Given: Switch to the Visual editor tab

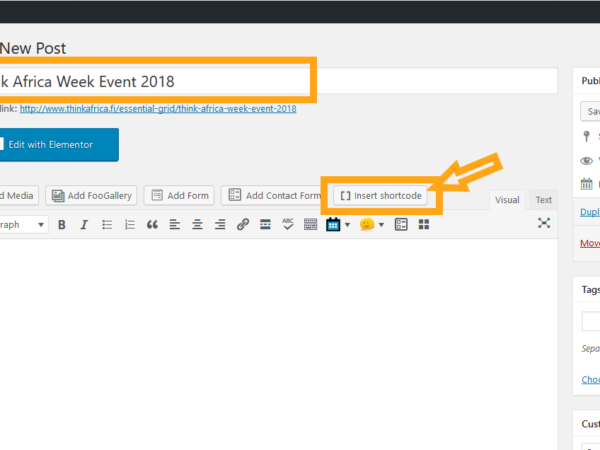Looking at the screenshot, I should pyautogui.click(x=507, y=200).
